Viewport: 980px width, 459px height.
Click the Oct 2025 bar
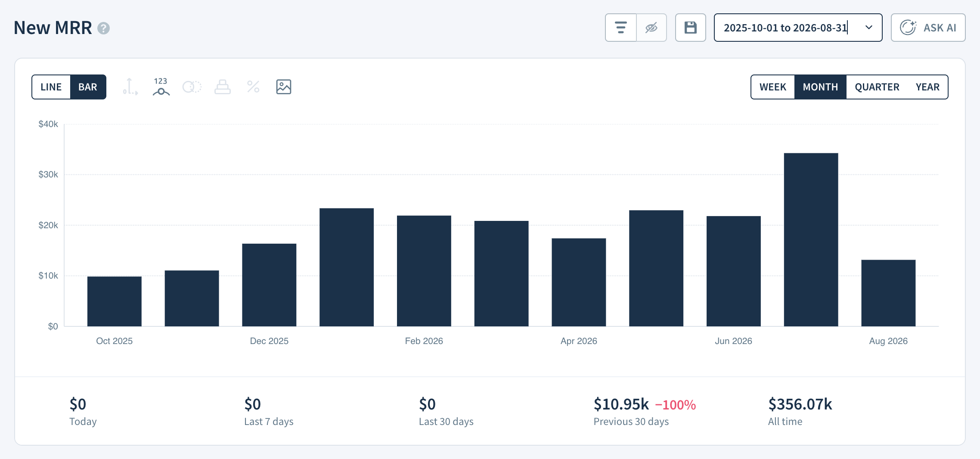click(115, 301)
